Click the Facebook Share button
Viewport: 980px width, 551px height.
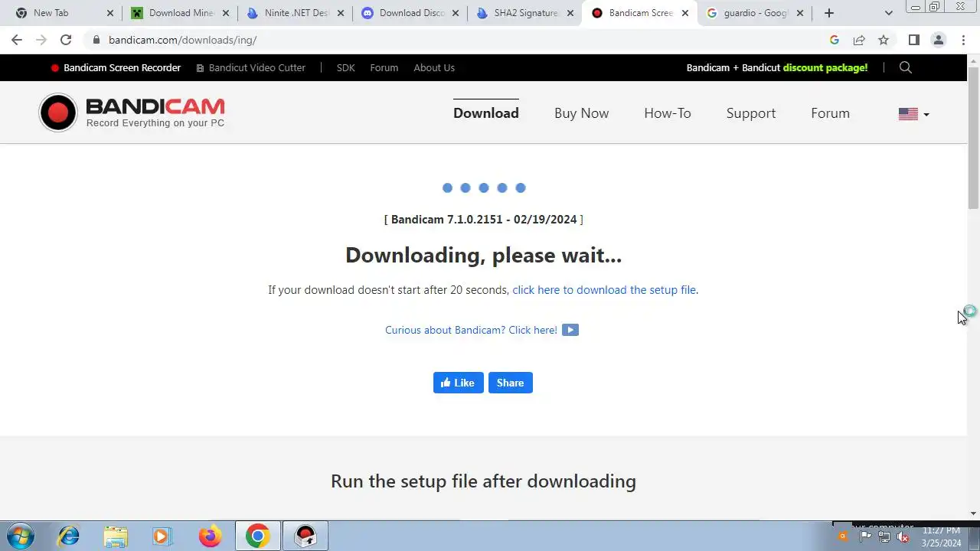point(511,383)
